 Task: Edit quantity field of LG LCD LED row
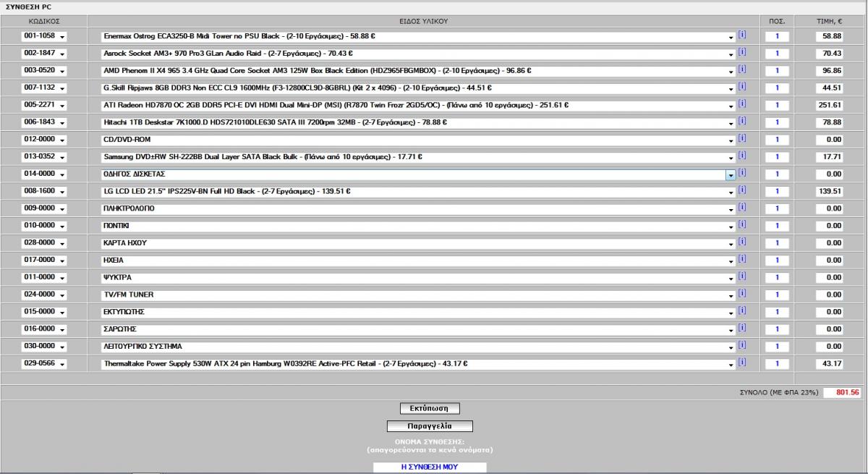(x=777, y=192)
